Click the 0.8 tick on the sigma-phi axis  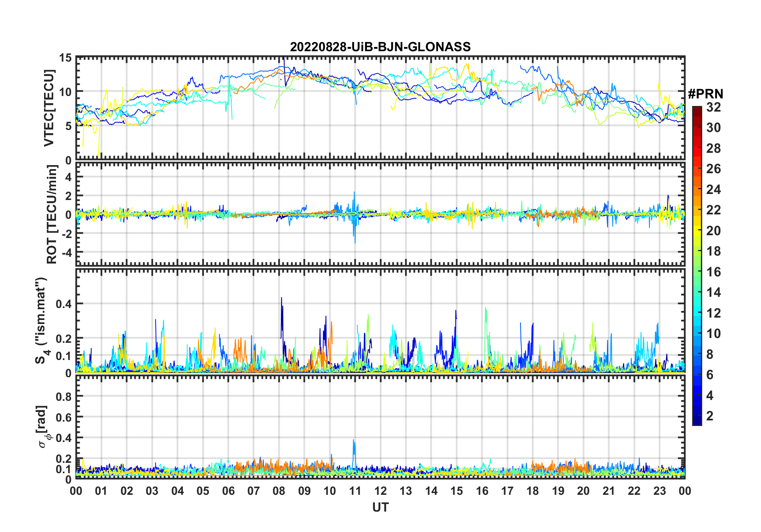click(64, 396)
